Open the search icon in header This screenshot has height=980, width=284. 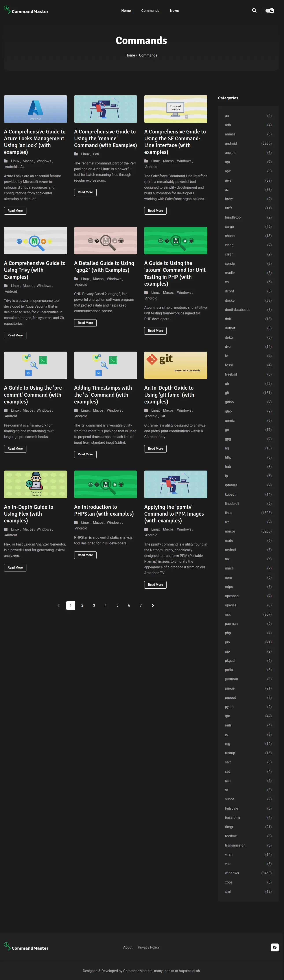254,11
